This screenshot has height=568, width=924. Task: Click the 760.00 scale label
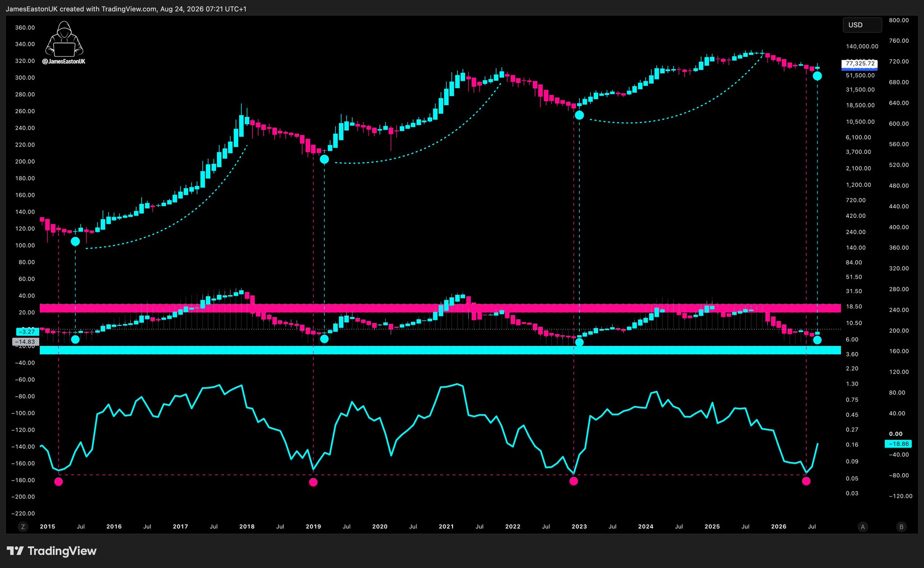(899, 41)
